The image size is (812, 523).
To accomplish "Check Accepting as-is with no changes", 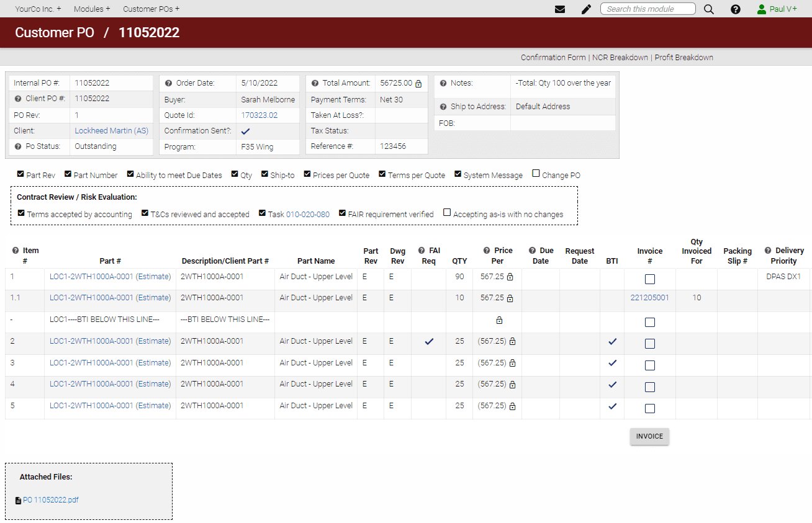I will coord(447,213).
